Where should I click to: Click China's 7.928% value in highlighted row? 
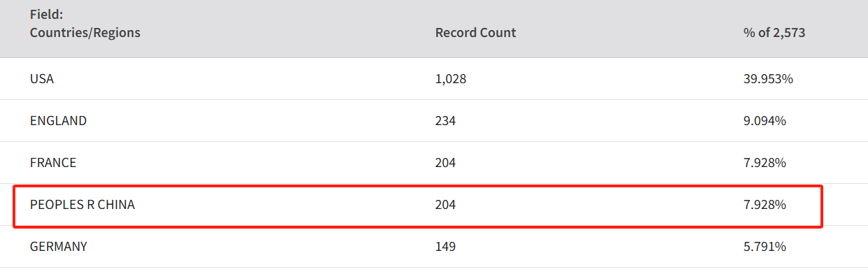tap(765, 205)
